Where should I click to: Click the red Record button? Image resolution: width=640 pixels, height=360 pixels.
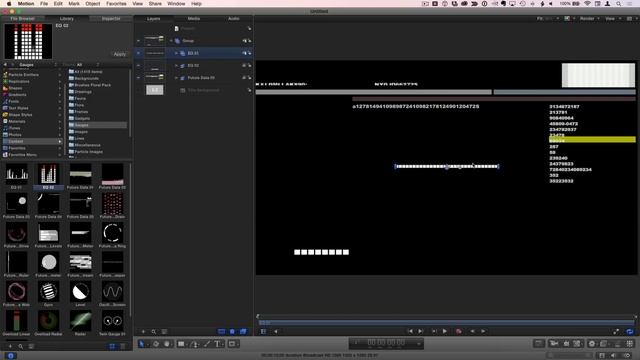click(459, 331)
